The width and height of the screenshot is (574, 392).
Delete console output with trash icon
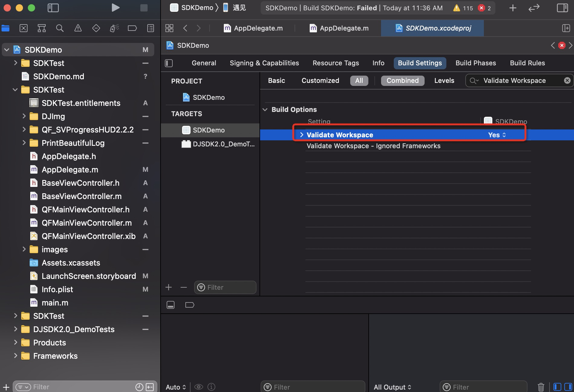point(541,387)
